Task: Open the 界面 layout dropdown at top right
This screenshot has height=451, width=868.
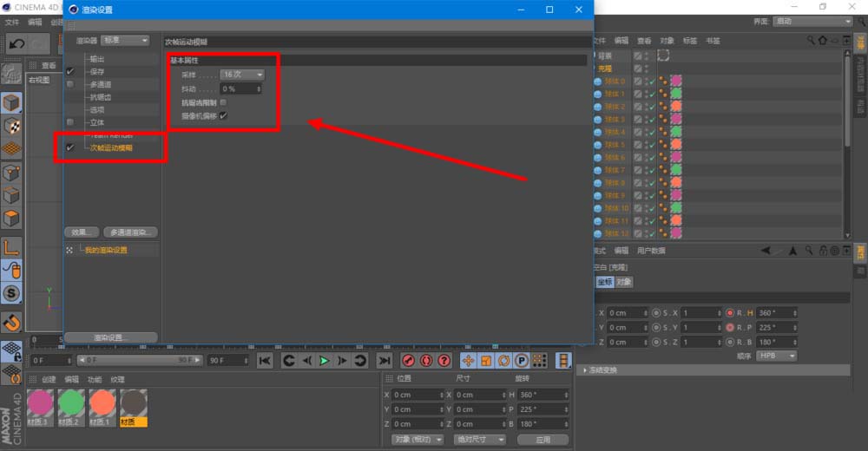Action: click(813, 21)
